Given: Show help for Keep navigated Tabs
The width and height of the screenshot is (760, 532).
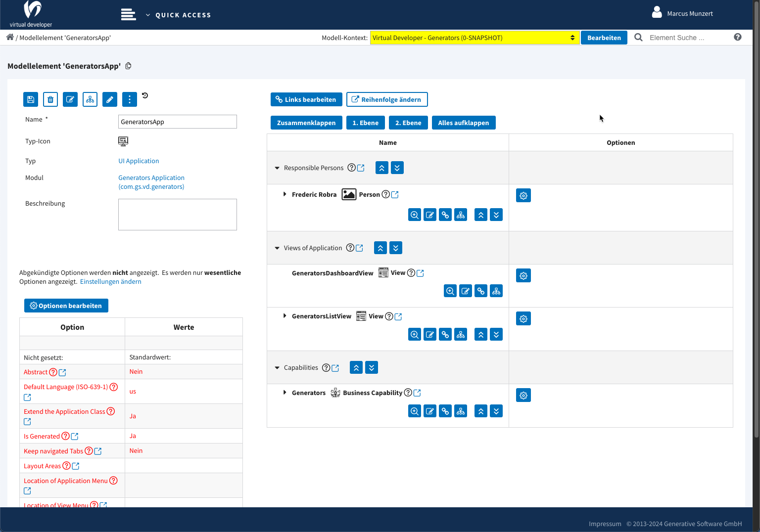Looking at the screenshot, I should coord(89,451).
